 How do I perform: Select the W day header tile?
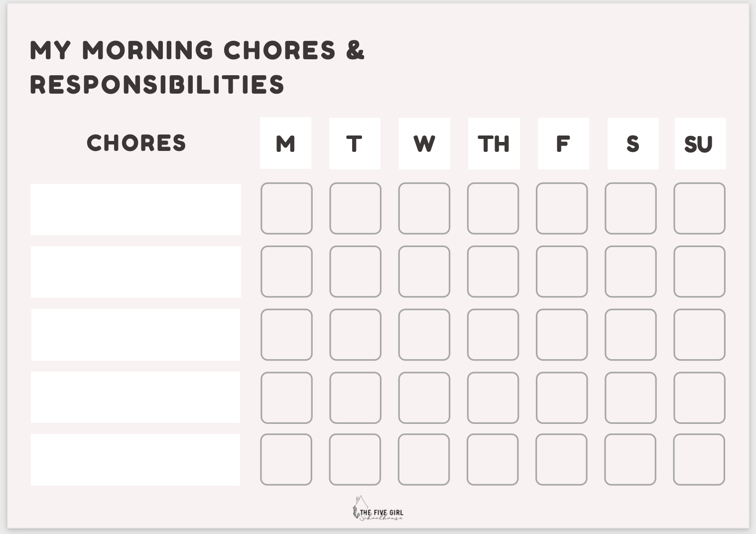pyautogui.click(x=424, y=143)
